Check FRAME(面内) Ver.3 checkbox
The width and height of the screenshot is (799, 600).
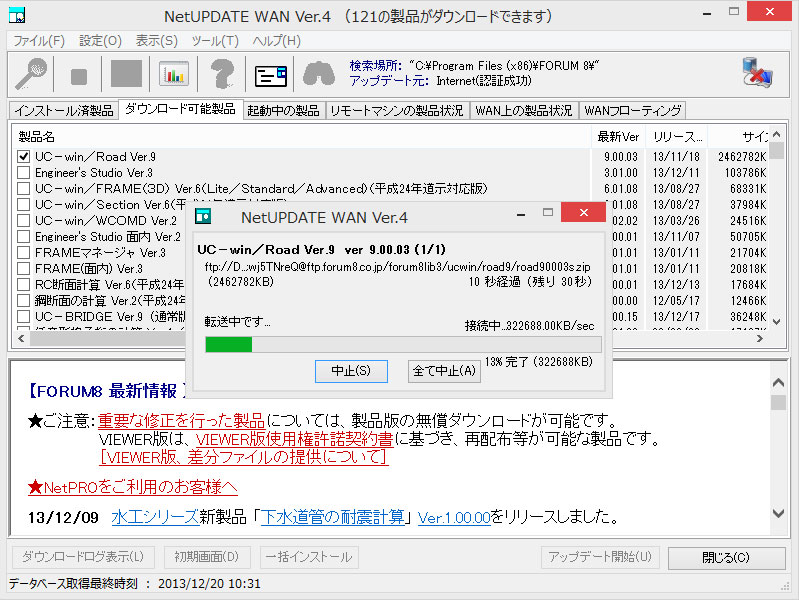click(23, 268)
